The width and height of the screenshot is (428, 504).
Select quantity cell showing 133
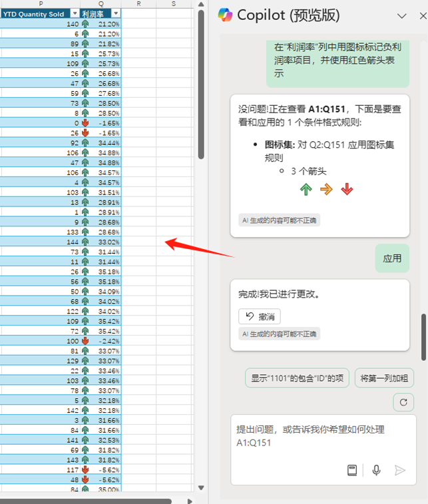click(x=39, y=232)
